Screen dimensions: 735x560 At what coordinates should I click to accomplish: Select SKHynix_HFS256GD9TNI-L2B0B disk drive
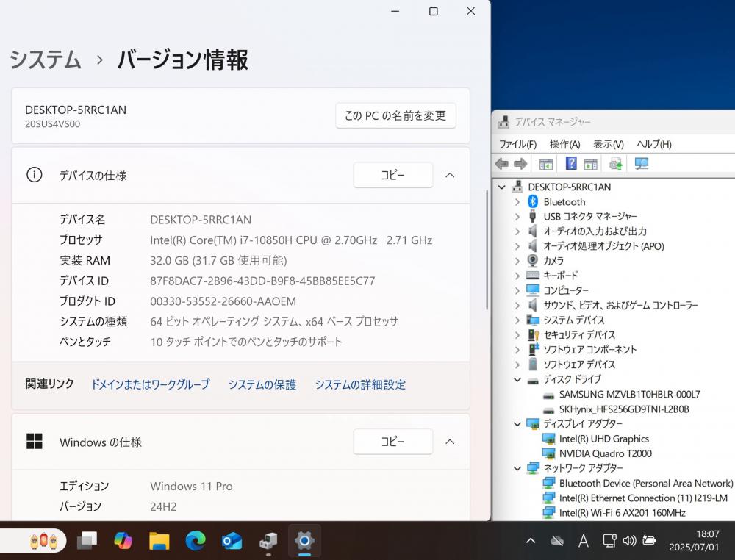624,409
